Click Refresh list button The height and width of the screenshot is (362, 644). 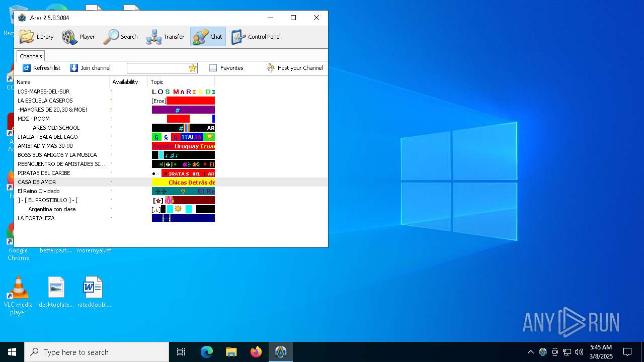click(42, 68)
